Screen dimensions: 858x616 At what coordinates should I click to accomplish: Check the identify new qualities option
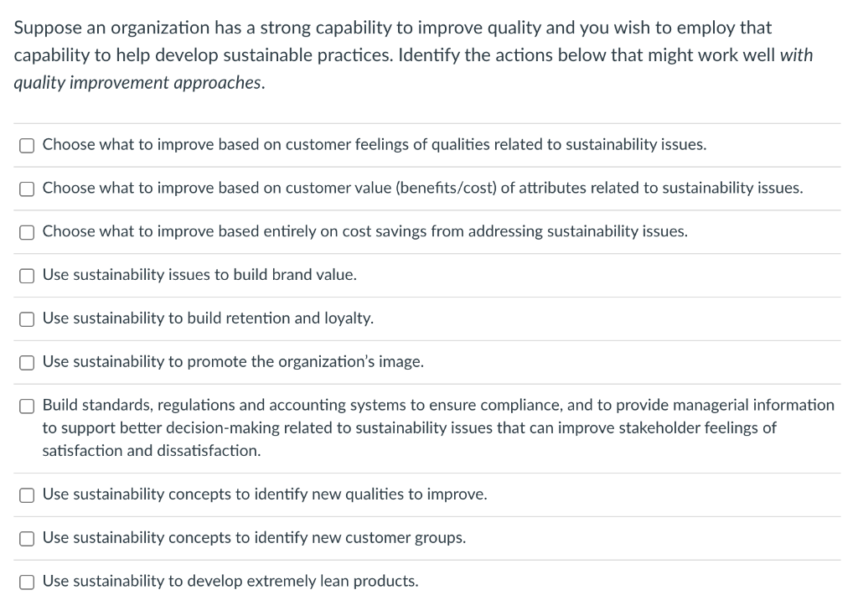(26, 495)
